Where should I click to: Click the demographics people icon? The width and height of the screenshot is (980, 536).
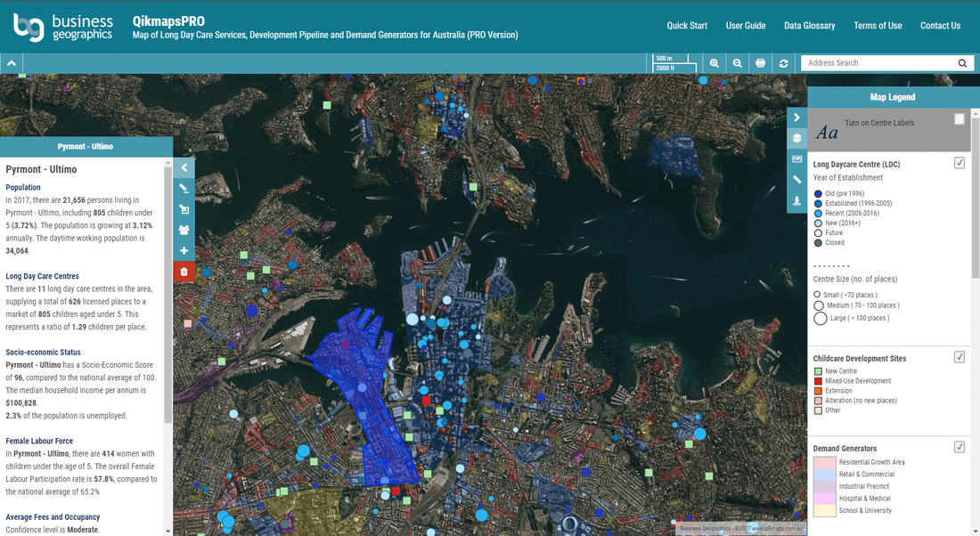(184, 230)
